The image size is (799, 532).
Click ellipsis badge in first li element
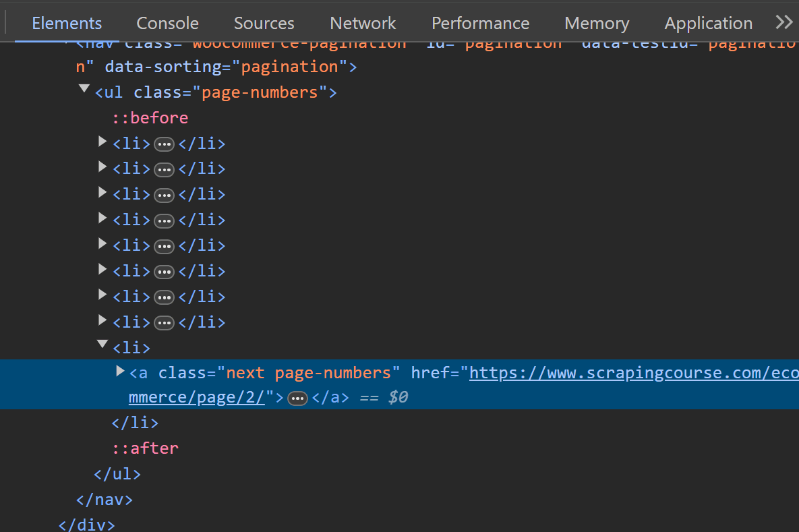(x=164, y=144)
